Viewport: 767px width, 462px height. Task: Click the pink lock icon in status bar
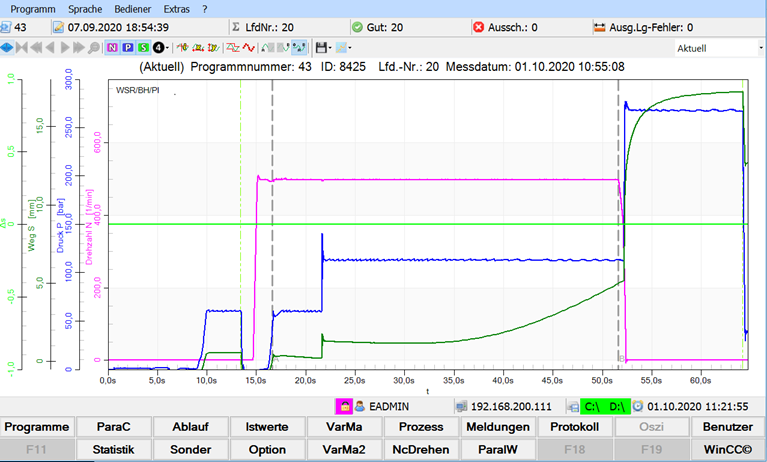point(342,407)
